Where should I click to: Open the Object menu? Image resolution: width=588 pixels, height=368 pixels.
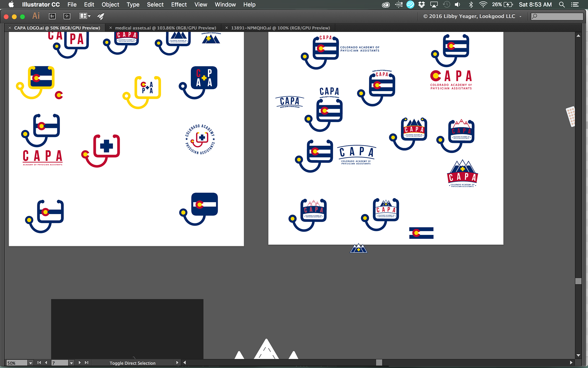110,5
